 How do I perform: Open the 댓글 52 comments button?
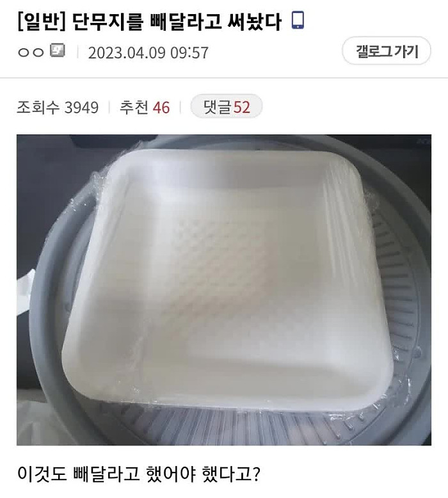tap(227, 106)
